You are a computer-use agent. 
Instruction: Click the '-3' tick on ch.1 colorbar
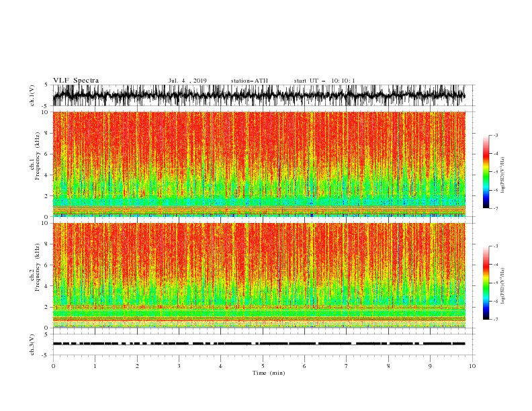point(495,135)
